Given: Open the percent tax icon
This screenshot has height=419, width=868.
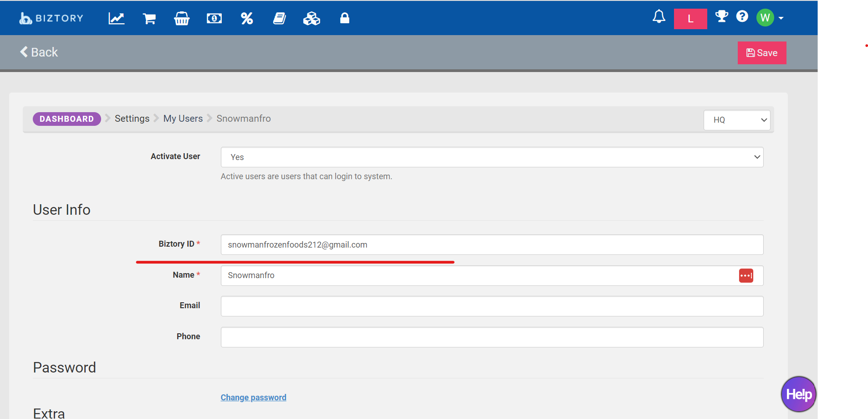Looking at the screenshot, I should [247, 18].
